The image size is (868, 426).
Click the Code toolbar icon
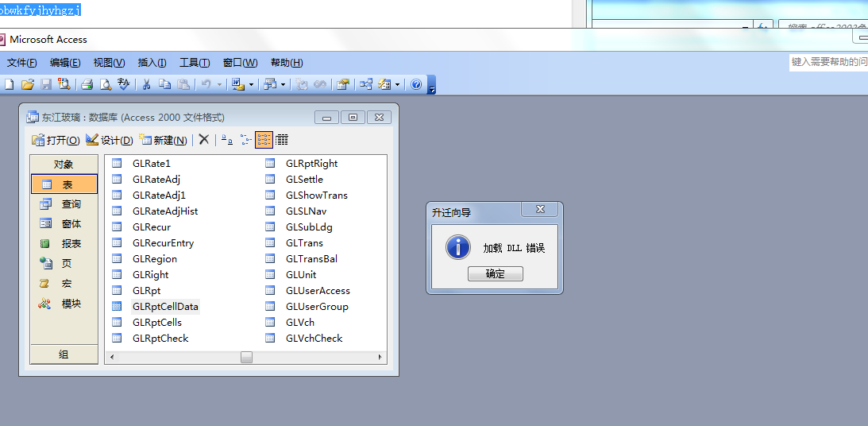click(x=302, y=84)
